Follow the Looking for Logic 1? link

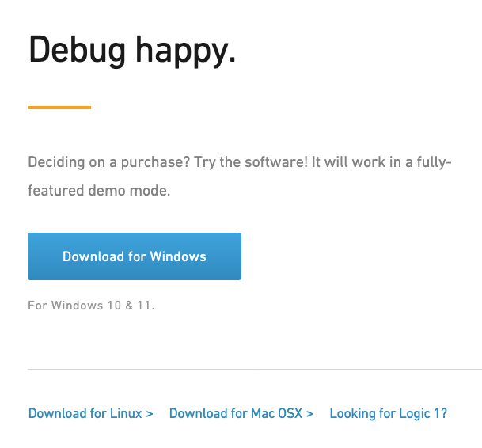click(x=389, y=413)
